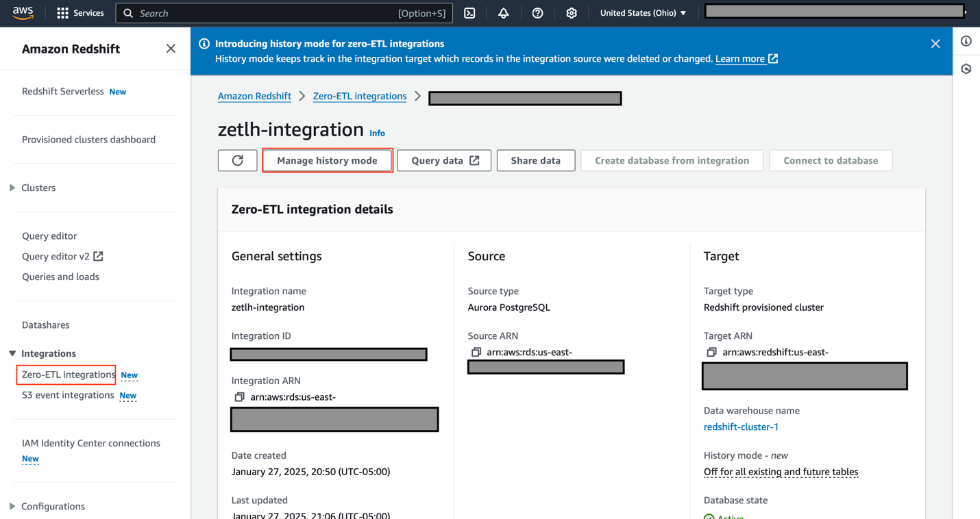The width and height of the screenshot is (980, 519).
Task: Click the Target ARN text arn:aws:redshift:us-east-
Action: 776,353
